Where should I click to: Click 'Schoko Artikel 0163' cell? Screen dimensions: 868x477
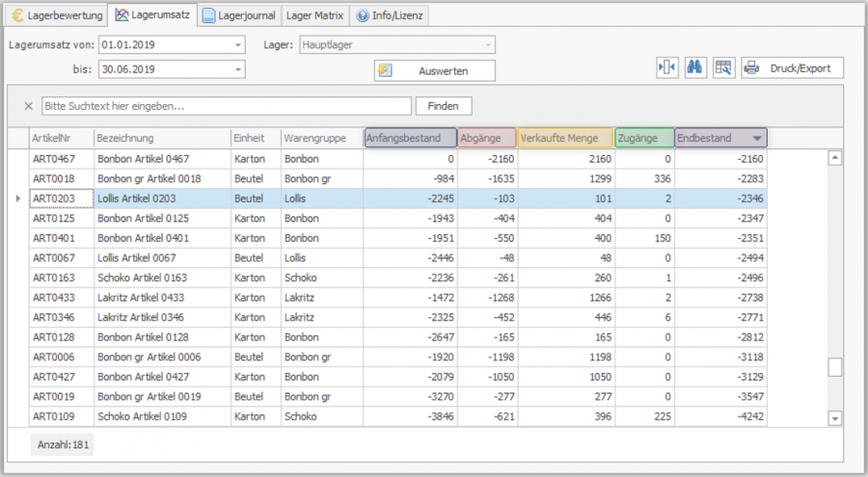click(162, 278)
